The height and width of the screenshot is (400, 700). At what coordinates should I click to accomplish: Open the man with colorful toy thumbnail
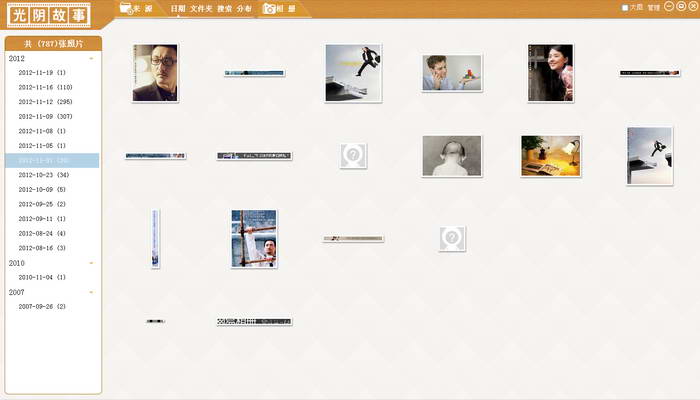[452, 73]
